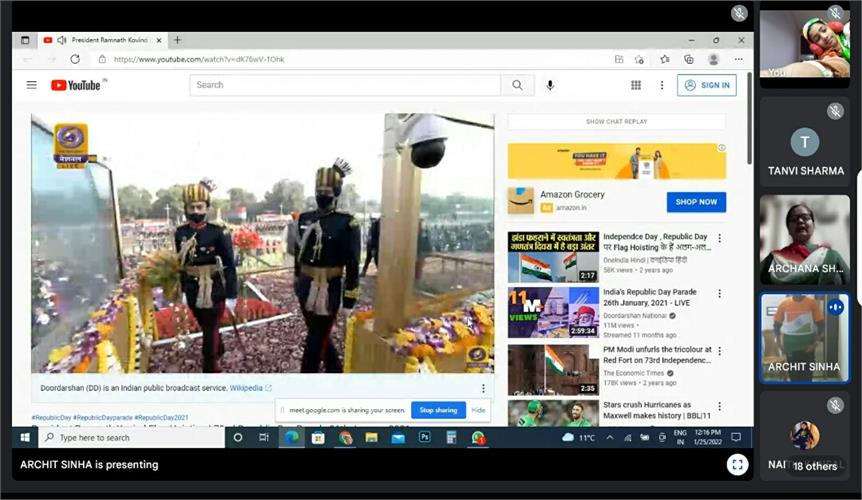
Task: Show hidden system tray icons
Action: click(x=610, y=438)
